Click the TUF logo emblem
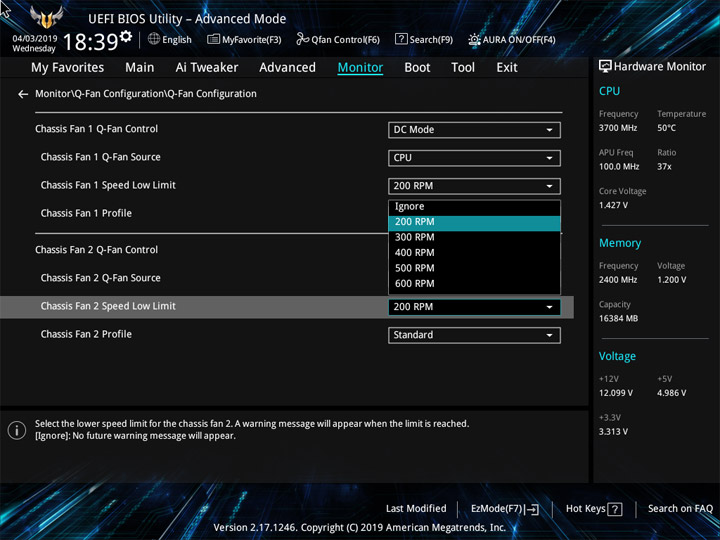This screenshot has width=720, height=540. (46, 17)
